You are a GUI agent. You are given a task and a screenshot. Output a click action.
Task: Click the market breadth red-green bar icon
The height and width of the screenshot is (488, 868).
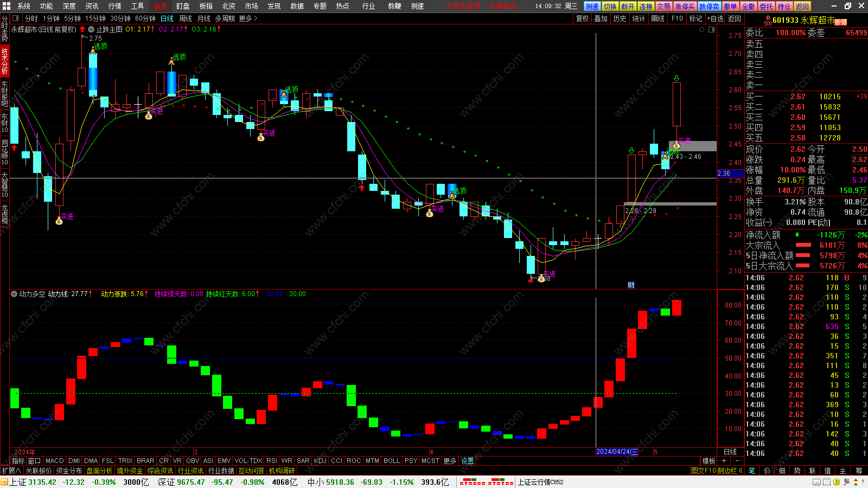coord(486,482)
